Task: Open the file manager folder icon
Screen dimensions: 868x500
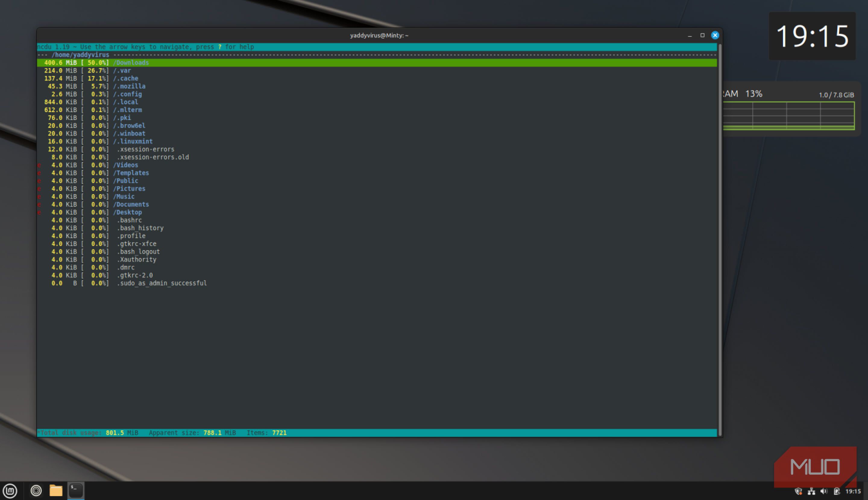Action: pos(56,490)
